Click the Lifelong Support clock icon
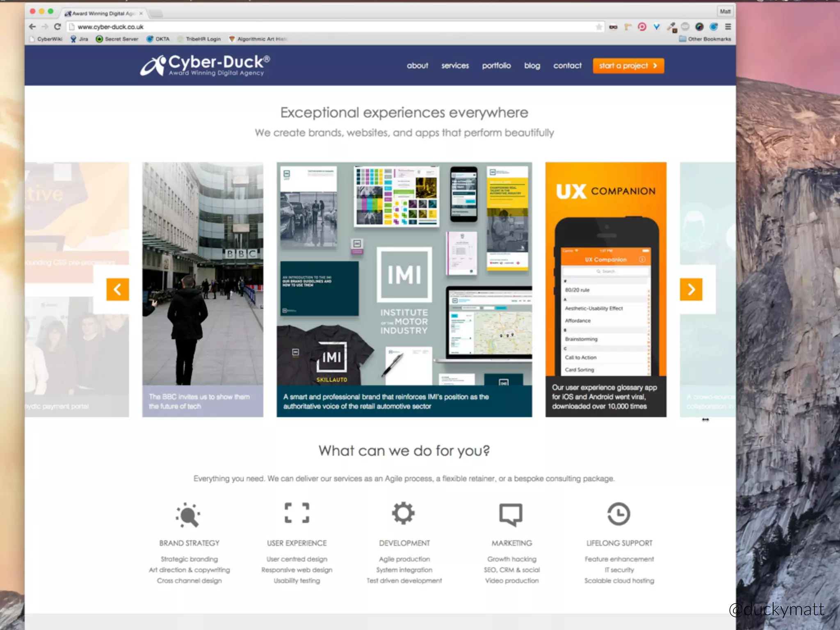Image resolution: width=840 pixels, height=630 pixels. 619,514
